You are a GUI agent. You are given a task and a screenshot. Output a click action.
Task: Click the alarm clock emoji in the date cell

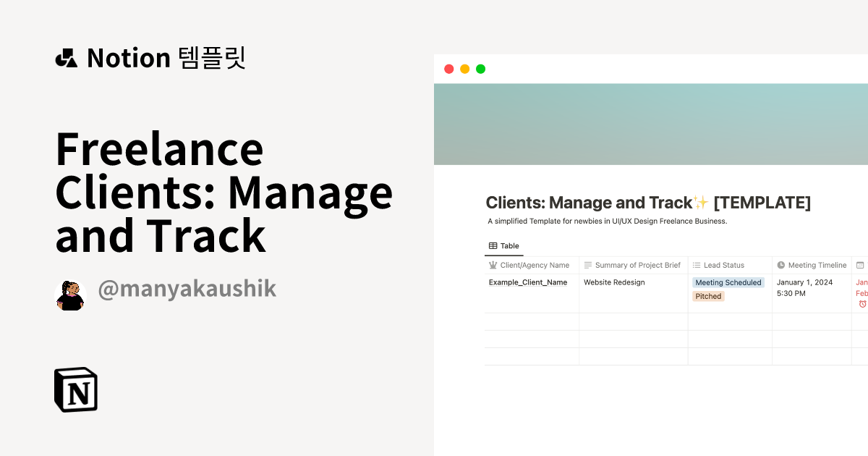pos(864,302)
